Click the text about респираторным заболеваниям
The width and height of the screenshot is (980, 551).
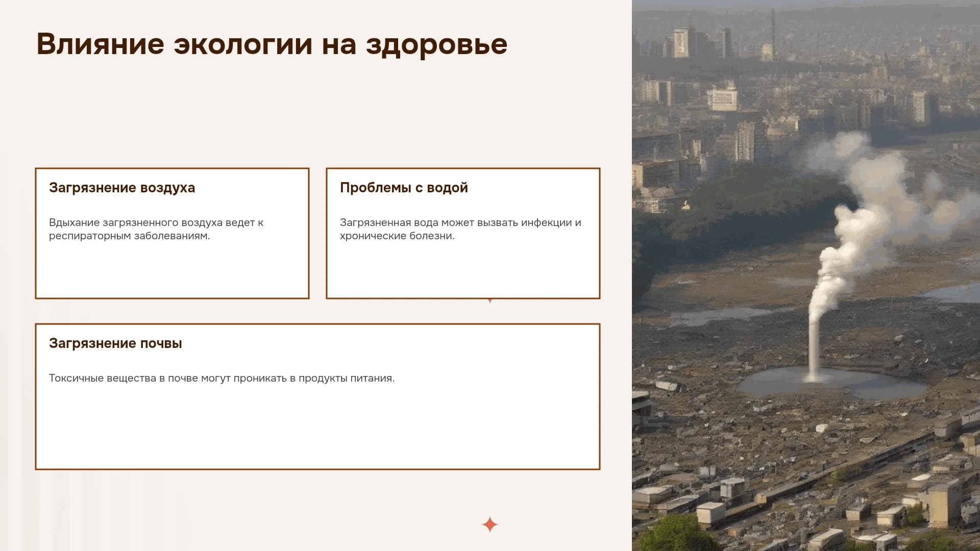156,229
